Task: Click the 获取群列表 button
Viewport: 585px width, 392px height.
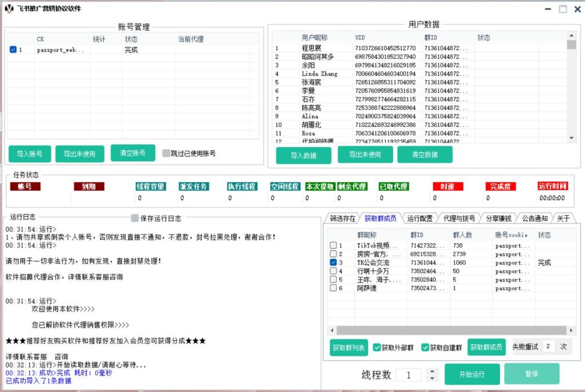Action: click(x=349, y=346)
